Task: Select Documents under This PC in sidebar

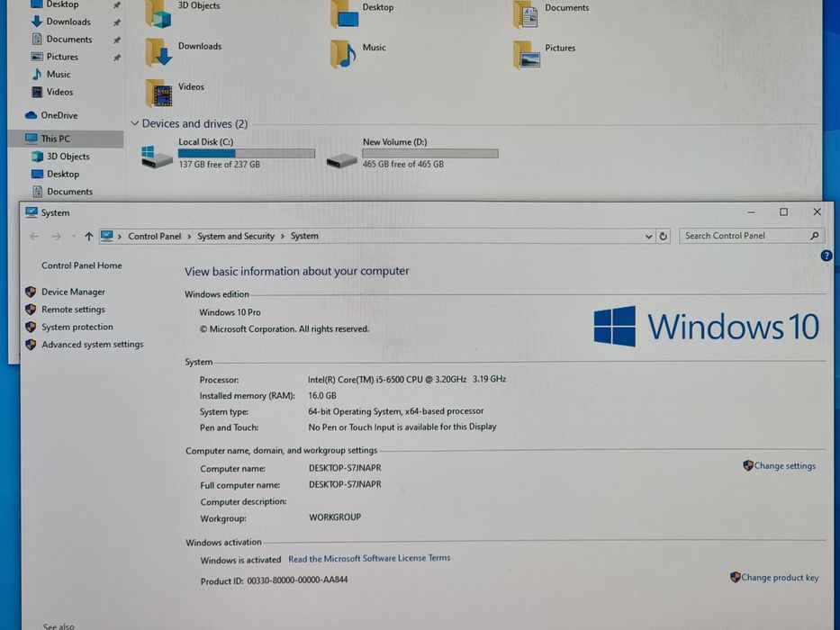Action: coord(69,191)
